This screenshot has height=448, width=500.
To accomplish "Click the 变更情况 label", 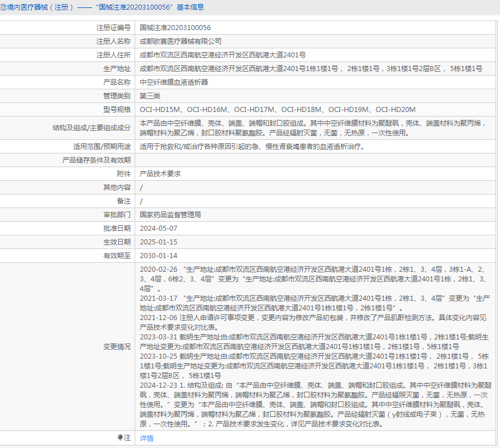I will pos(117,347).
